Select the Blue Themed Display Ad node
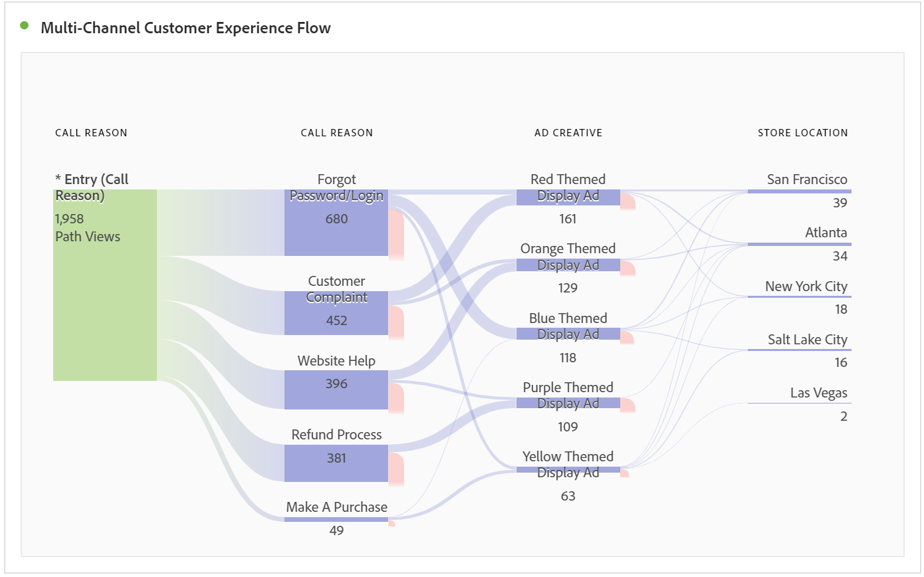Image resolution: width=924 pixels, height=577 pixels. [568, 334]
